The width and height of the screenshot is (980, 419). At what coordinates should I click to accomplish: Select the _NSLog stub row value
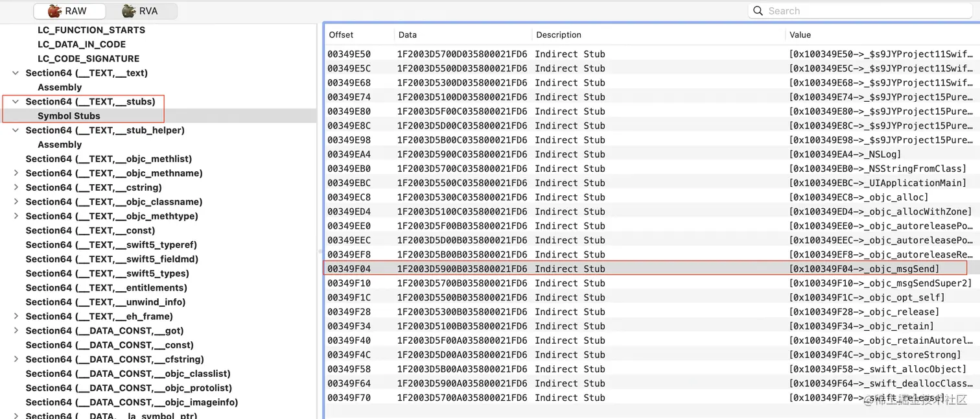click(845, 154)
